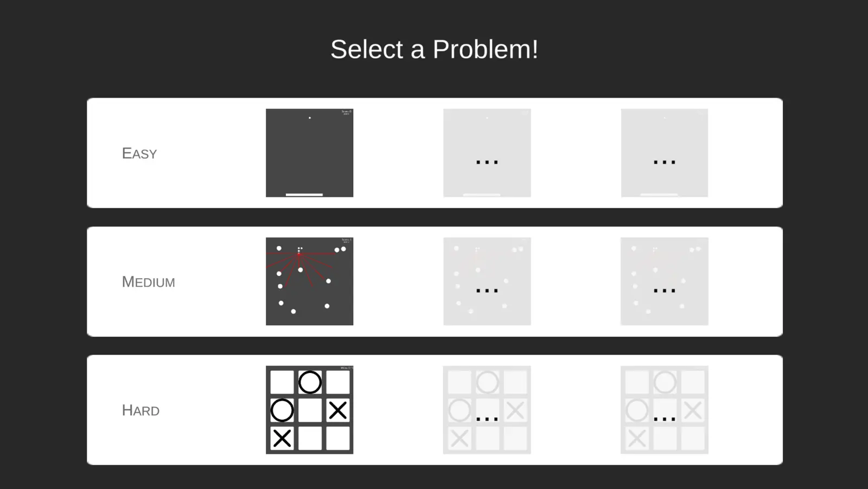The width and height of the screenshot is (868, 489).
Task: Pick the third Hard tic-tac-toe placeholder
Action: [664, 410]
